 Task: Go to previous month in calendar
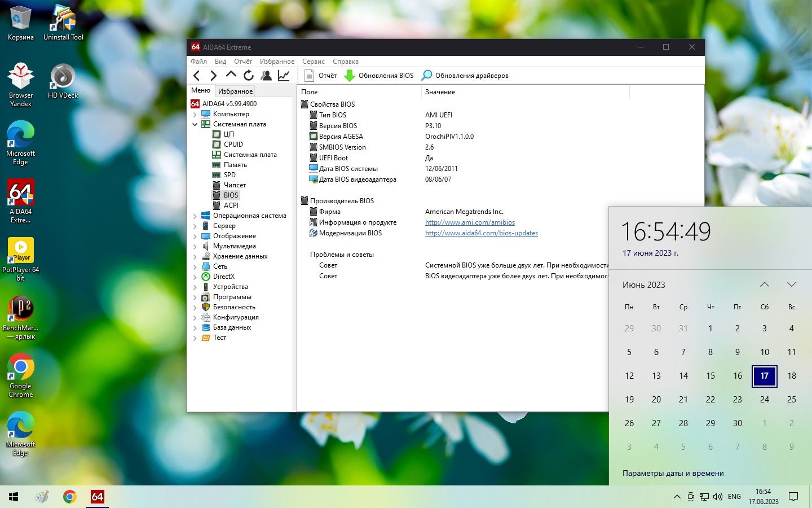coord(765,284)
